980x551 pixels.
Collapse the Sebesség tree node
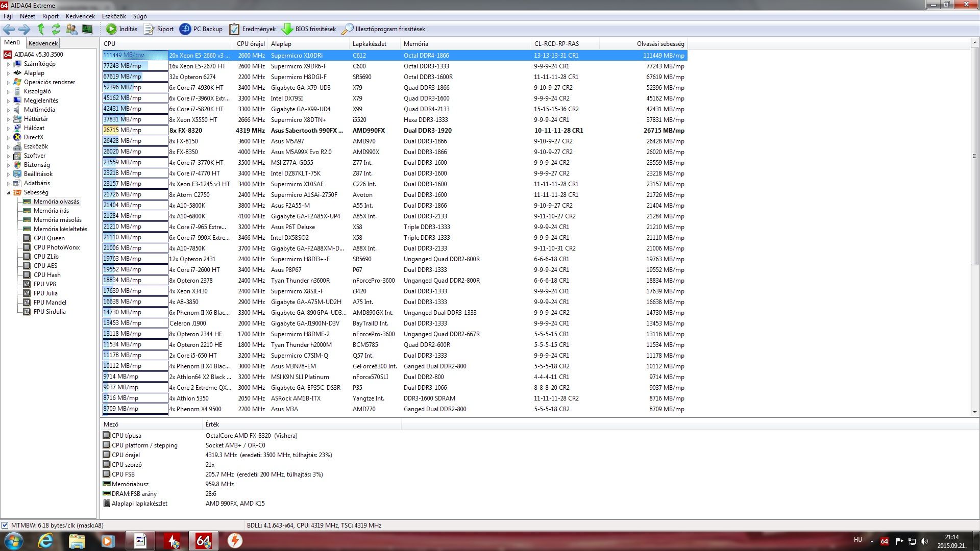[x=8, y=193]
